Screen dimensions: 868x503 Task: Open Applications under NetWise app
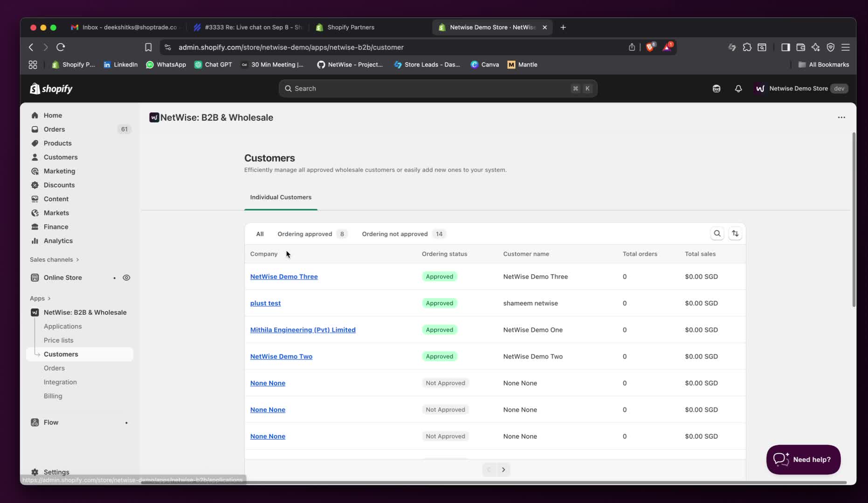[62, 326]
